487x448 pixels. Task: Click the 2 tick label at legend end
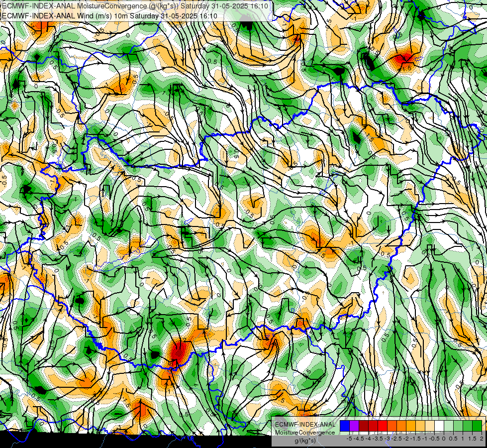click(x=482, y=439)
